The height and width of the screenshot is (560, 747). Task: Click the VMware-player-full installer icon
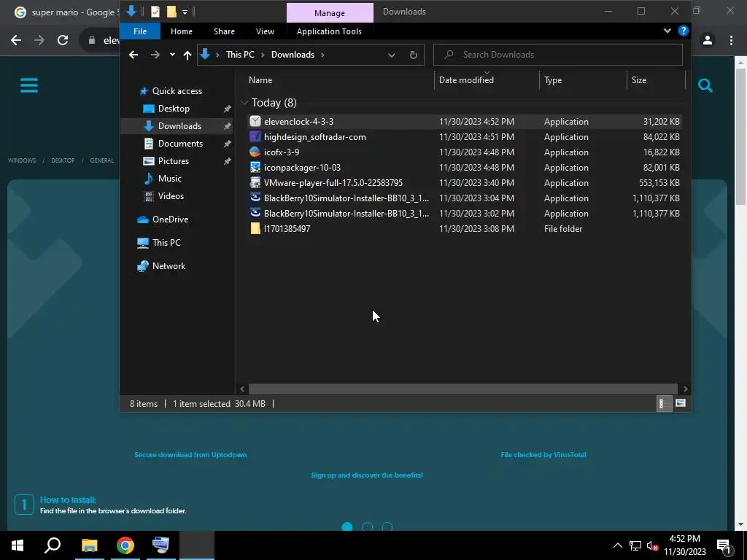coord(255,182)
